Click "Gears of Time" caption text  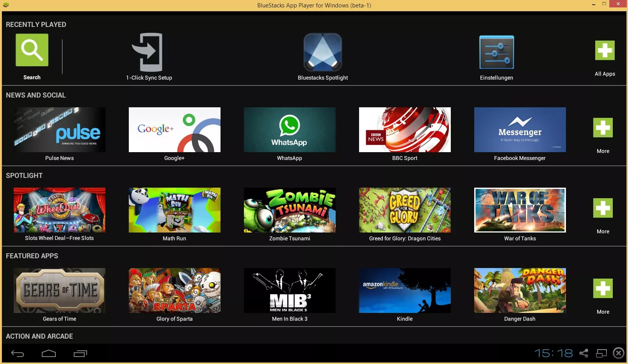click(59, 319)
